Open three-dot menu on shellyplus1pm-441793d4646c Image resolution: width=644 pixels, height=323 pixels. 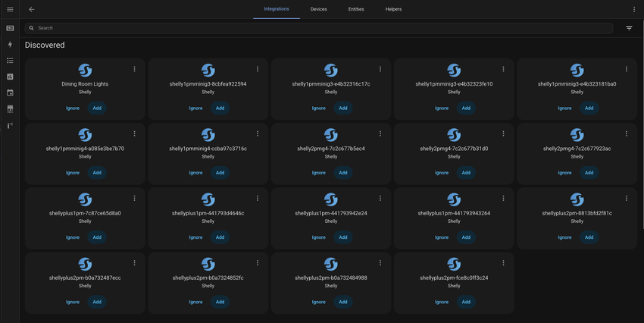(x=258, y=198)
